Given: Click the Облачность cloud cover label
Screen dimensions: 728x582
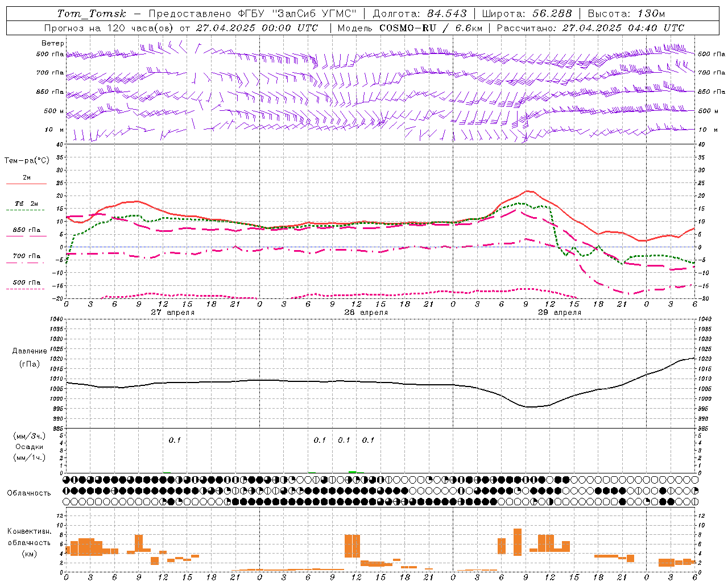Looking at the screenshot, I should click(x=29, y=493).
